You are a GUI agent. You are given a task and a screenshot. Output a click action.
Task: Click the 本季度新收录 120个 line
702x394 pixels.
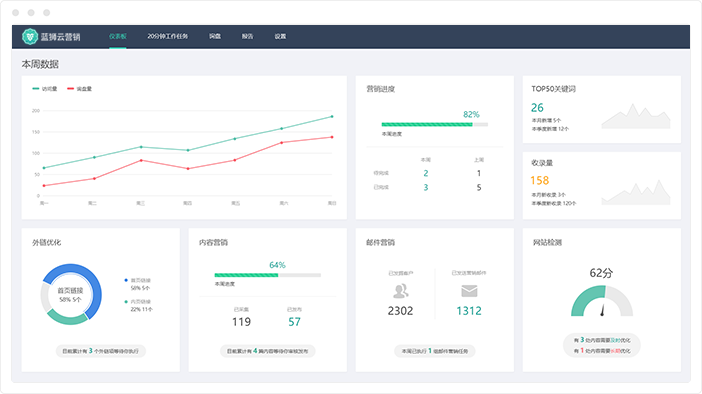pos(554,203)
